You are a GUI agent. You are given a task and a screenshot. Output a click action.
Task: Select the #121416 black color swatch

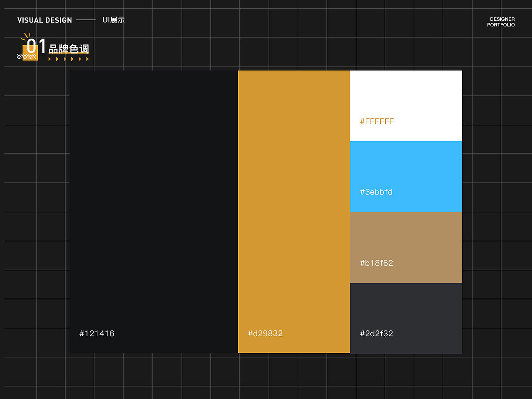point(154,212)
